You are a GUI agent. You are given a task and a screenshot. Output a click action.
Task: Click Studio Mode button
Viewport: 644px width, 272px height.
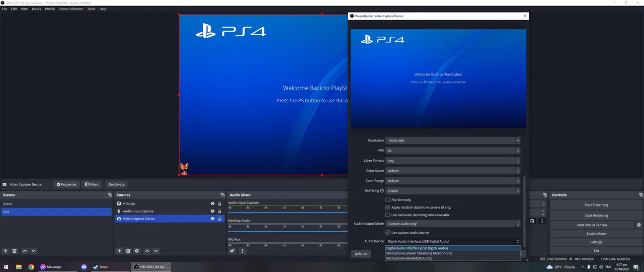pyautogui.click(x=596, y=234)
